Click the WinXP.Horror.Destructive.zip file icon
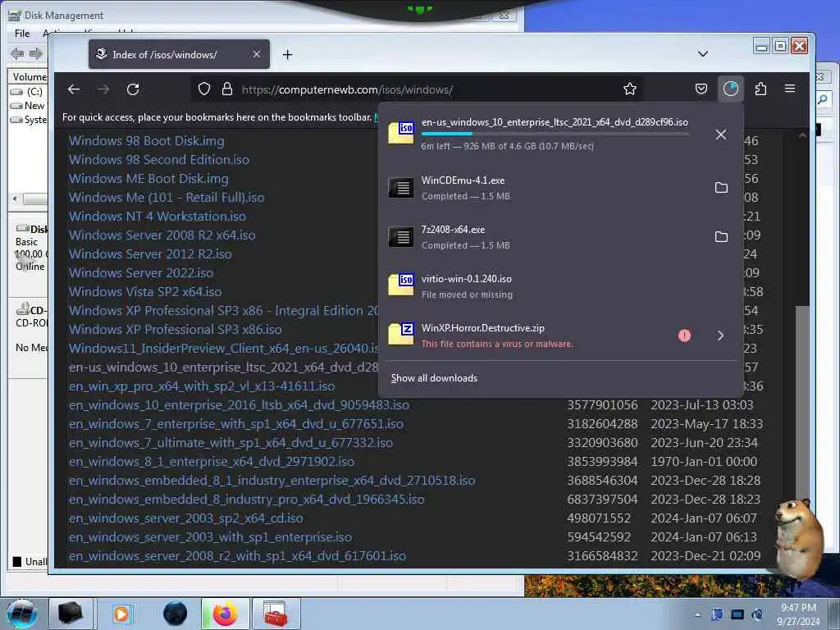This screenshot has width=840, height=630. tap(401, 334)
